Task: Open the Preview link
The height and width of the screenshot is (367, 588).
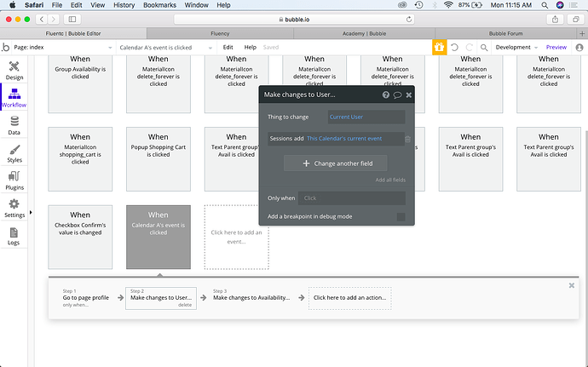Action: point(556,47)
